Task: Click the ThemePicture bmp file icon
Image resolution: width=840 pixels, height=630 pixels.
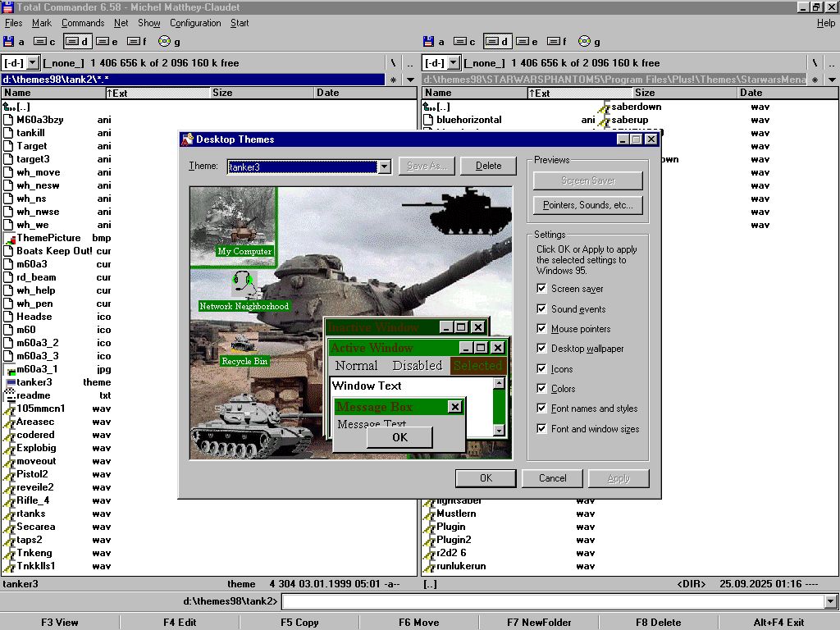Action: pyautogui.click(x=10, y=238)
